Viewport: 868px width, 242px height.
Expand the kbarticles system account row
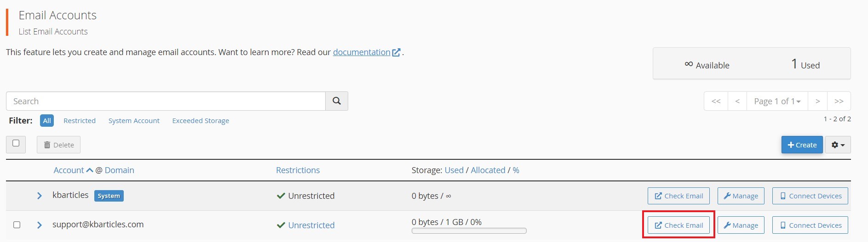click(40, 196)
